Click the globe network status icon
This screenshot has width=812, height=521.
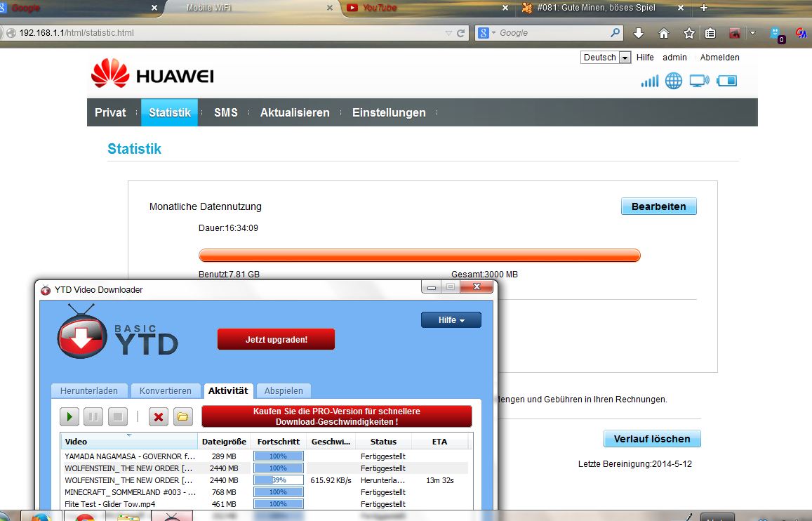pos(673,81)
